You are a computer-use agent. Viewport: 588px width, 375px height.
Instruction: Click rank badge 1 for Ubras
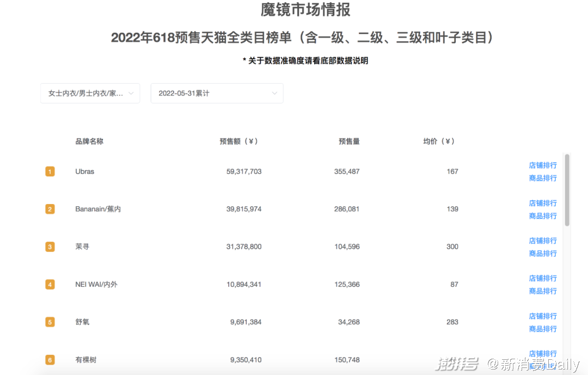(x=50, y=171)
